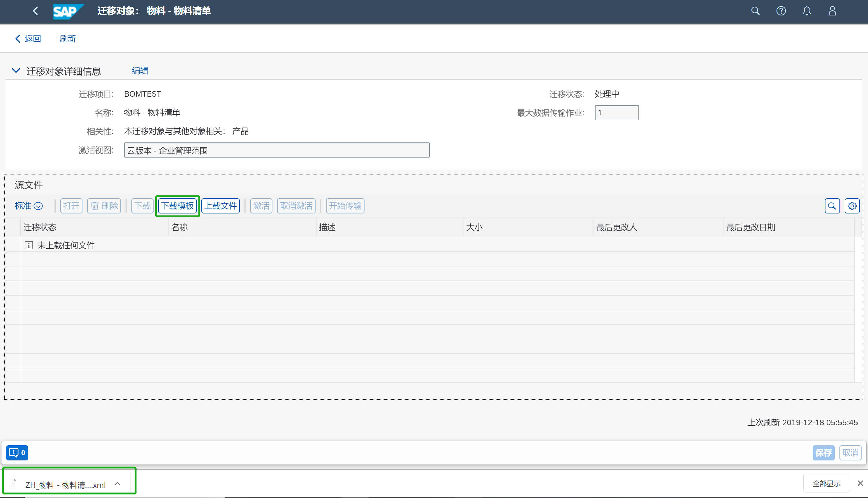Expand the download item chevron menu
The image size is (868, 498).
pos(117,484)
